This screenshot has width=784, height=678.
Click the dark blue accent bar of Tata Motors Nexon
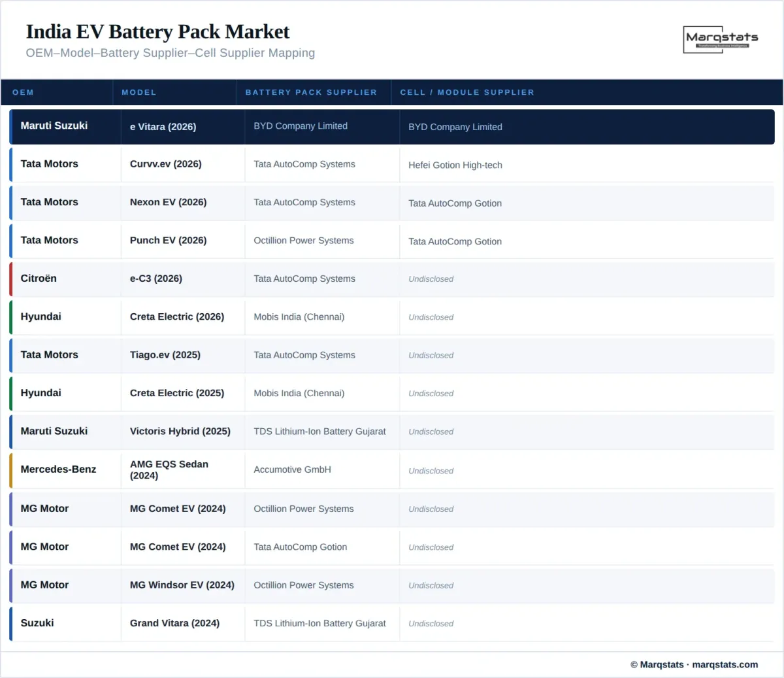pos(10,203)
